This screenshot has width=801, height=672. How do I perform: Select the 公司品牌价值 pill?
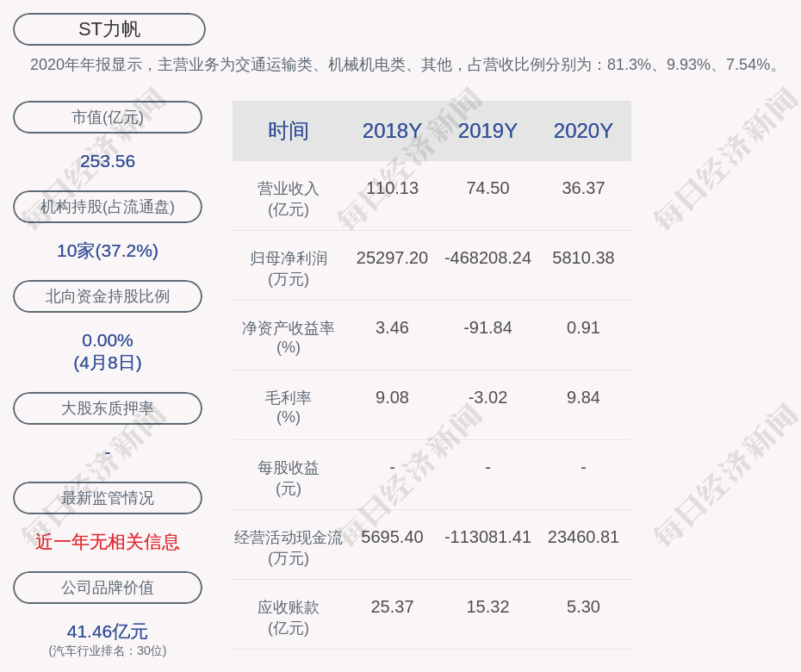coord(108,588)
